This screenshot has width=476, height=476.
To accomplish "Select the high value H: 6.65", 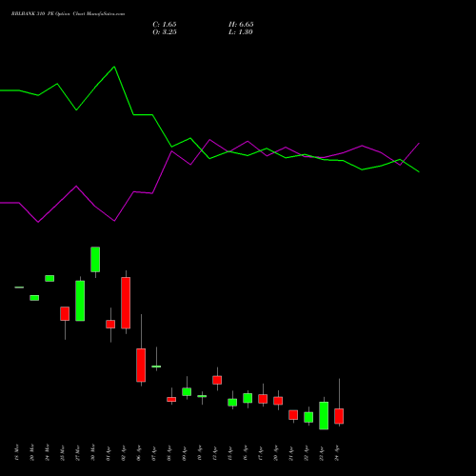I will tap(241, 25).
